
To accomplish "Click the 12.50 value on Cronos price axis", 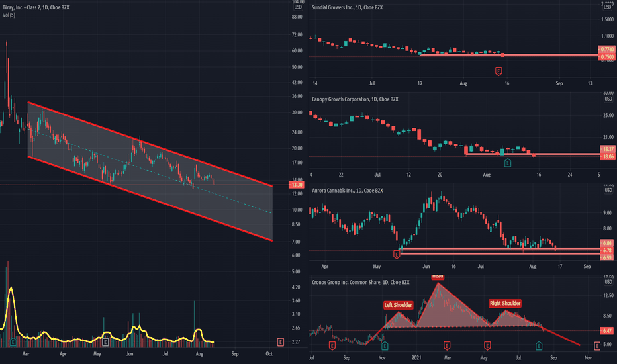I will point(608,295).
